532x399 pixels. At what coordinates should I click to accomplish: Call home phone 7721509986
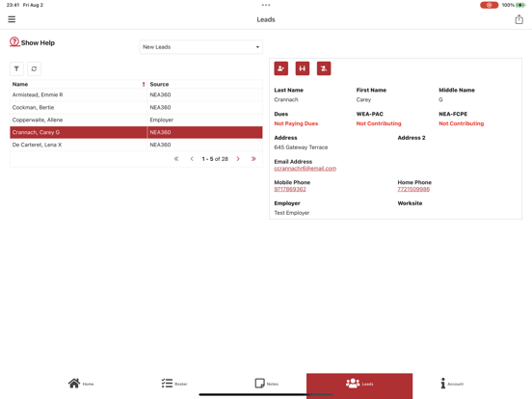coord(413,189)
